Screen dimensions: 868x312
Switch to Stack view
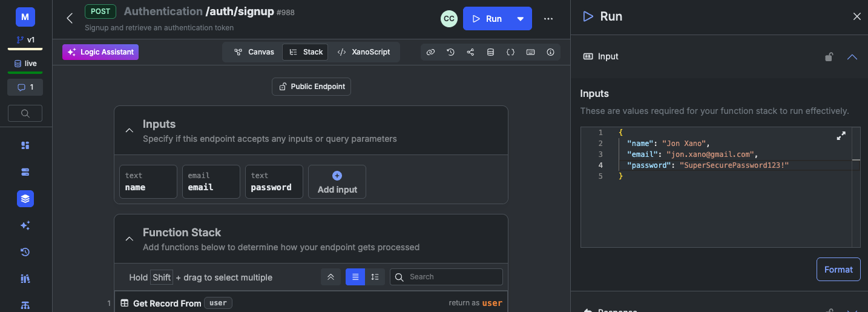(306, 52)
